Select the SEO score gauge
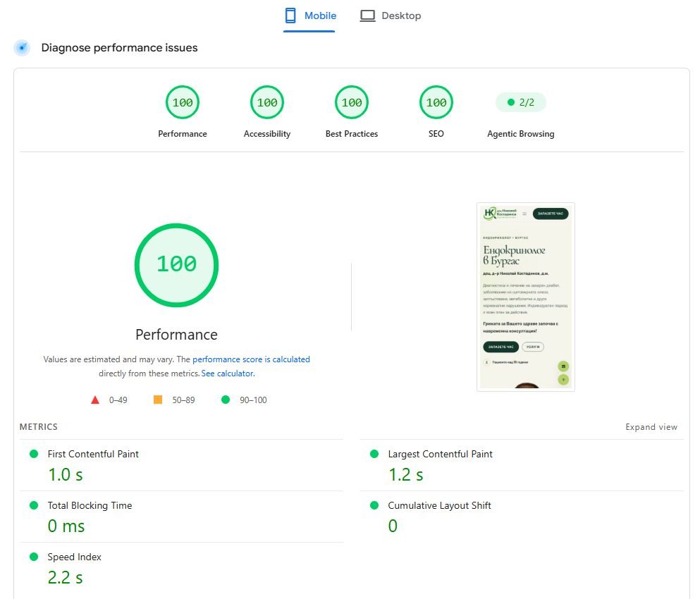 tap(436, 102)
